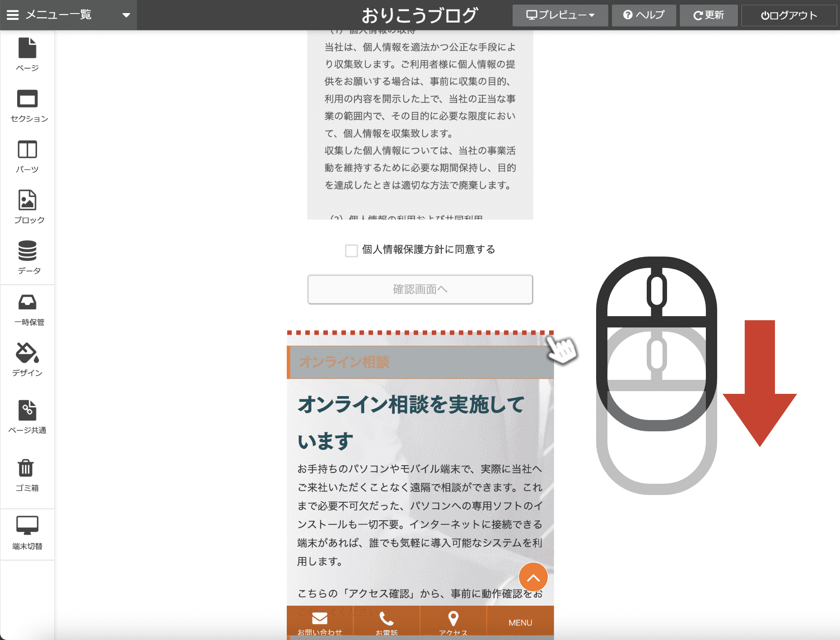
Task: Click the ログアウト logout button
Action: pyautogui.click(x=789, y=15)
